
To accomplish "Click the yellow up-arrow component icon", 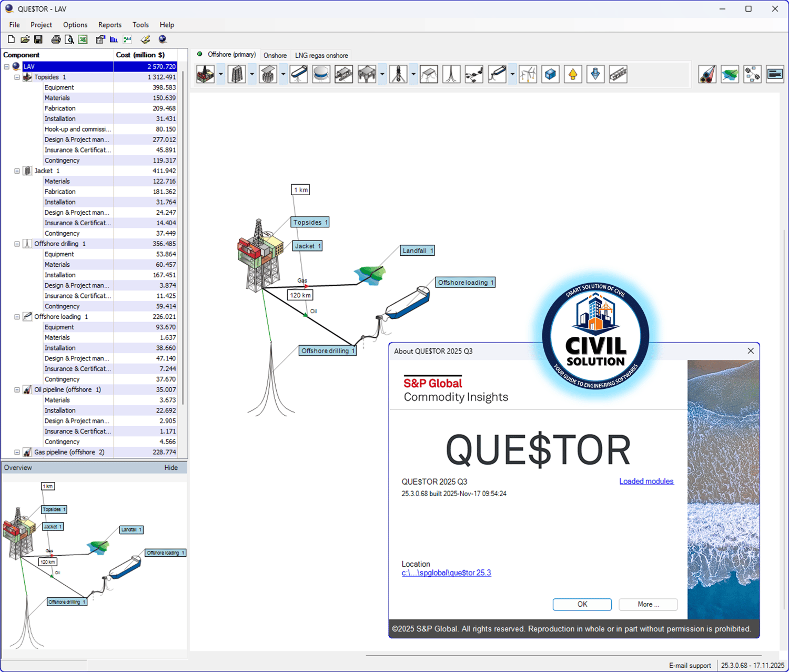I will 573,74.
